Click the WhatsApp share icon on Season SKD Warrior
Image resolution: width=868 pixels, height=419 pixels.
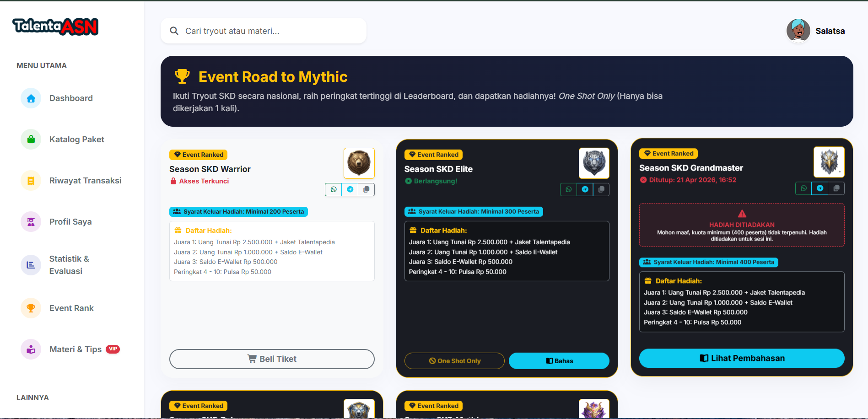click(x=333, y=189)
